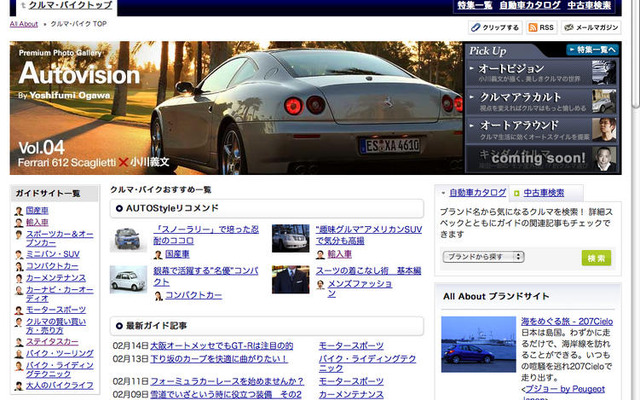Open the blue rally car thumbnail
This screenshot has height=400, width=640.
click(x=128, y=238)
